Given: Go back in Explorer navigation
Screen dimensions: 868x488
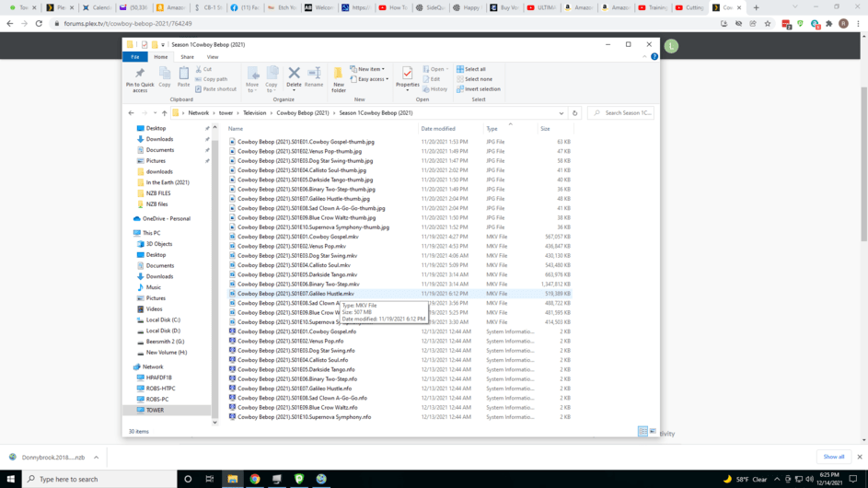Looking at the screenshot, I should click(132, 113).
